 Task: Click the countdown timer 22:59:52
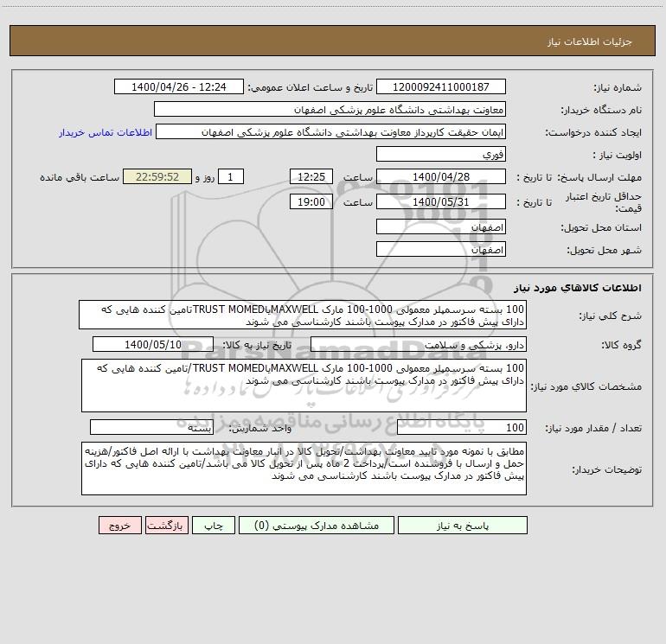[x=157, y=176]
